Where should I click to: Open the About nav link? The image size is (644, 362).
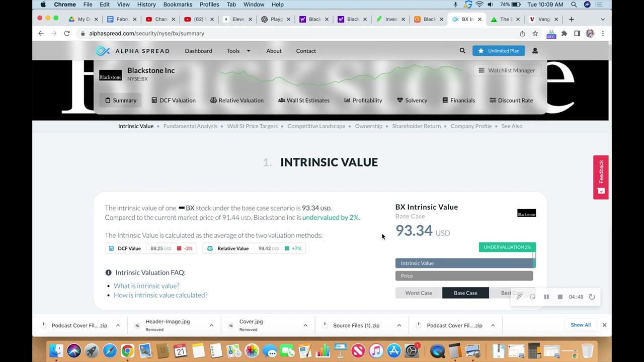(274, 51)
